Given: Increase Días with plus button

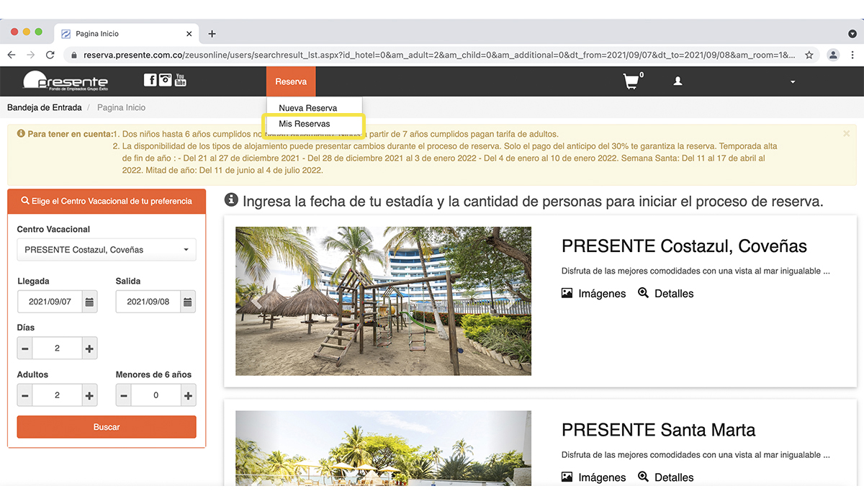Looking at the screenshot, I should tap(89, 348).
